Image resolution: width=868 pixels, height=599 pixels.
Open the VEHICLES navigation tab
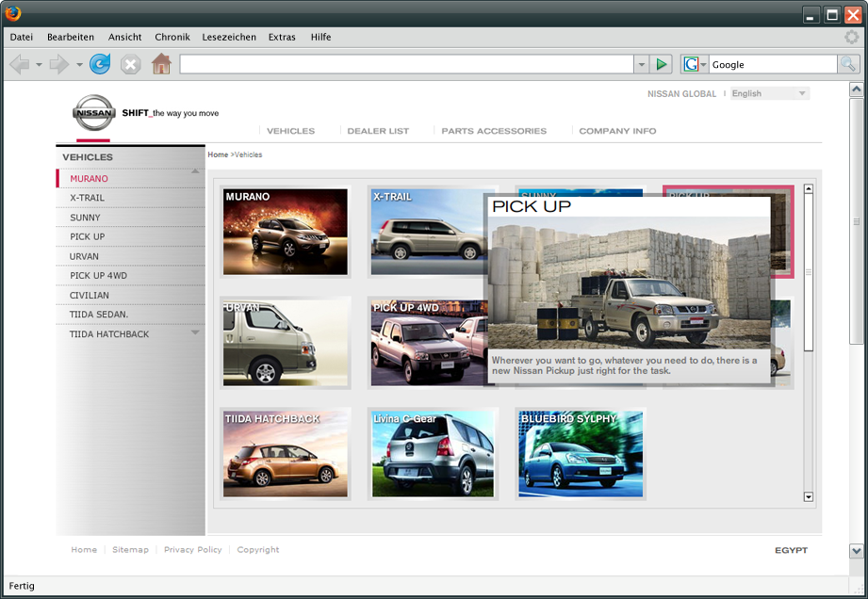(x=290, y=131)
